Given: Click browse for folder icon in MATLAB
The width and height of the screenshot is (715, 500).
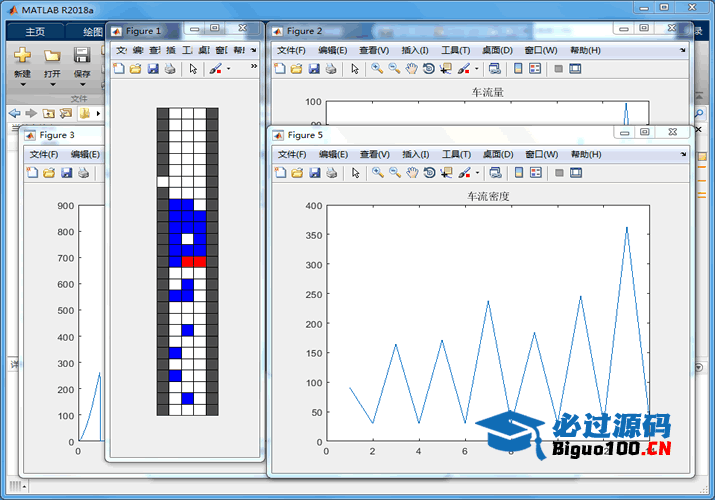Looking at the screenshot, I should (x=66, y=113).
